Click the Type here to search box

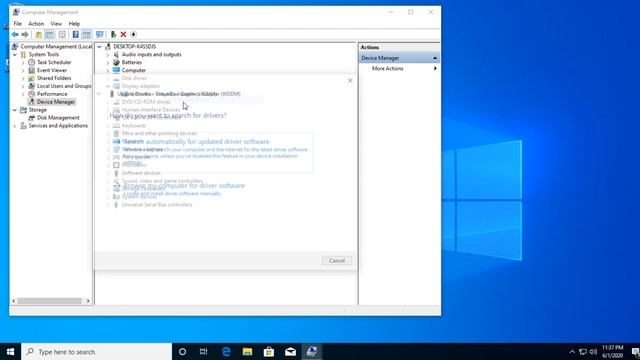97,351
